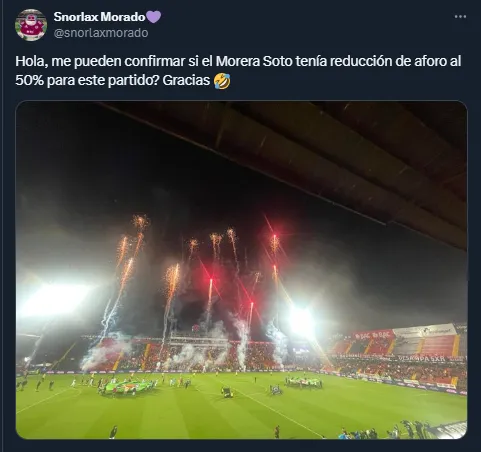The image size is (481, 452).
Task: Click the laughing emoji after Gracias
Action: pyautogui.click(x=222, y=81)
